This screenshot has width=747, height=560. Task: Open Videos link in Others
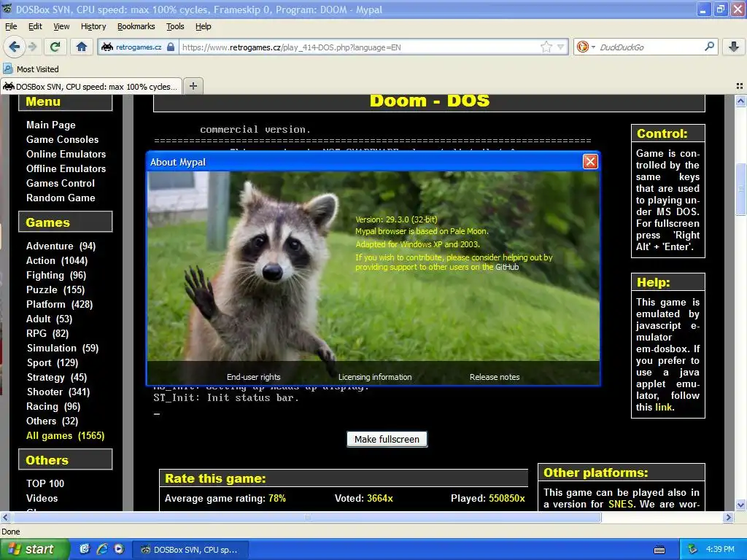click(42, 498)
